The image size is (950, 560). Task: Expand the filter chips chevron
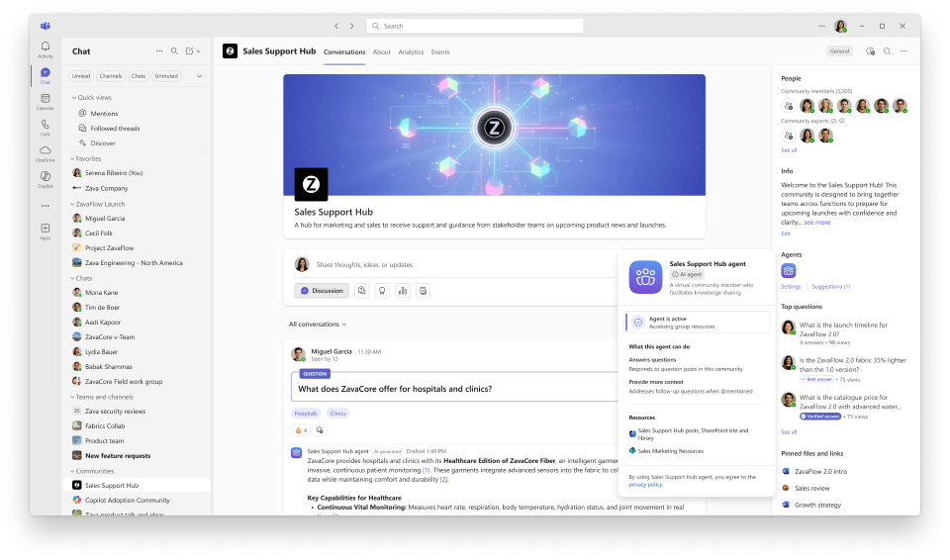pos(199,76)
